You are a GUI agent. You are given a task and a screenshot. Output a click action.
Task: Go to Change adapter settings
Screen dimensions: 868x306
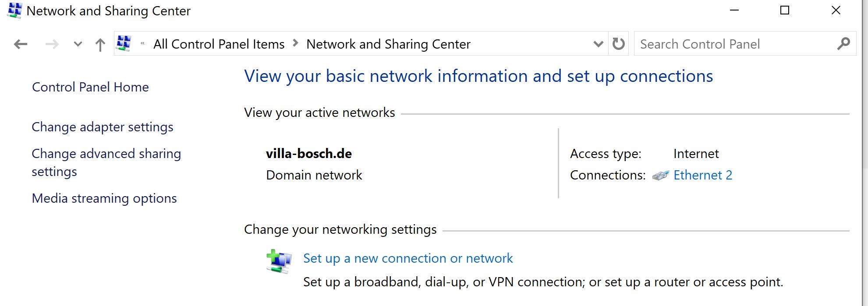(102, 127)
